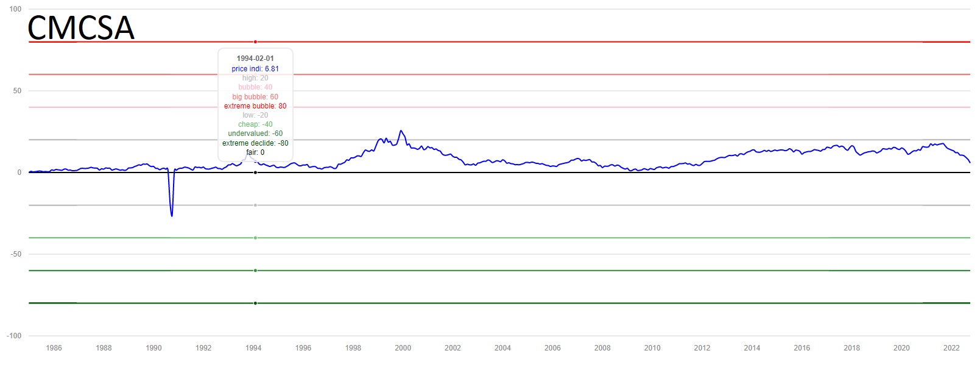
Task: Click the 'fair: 0' tooltip row
Action: (x=255, y=152)
